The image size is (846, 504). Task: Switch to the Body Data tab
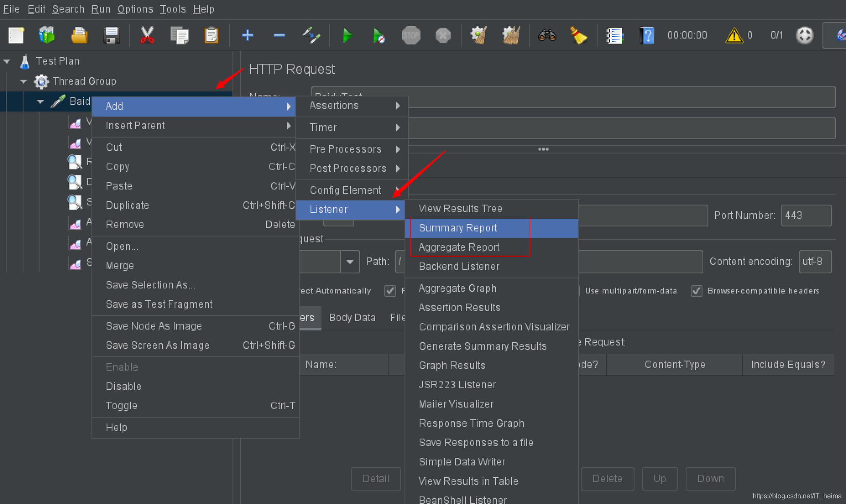(x=352, y=318)
